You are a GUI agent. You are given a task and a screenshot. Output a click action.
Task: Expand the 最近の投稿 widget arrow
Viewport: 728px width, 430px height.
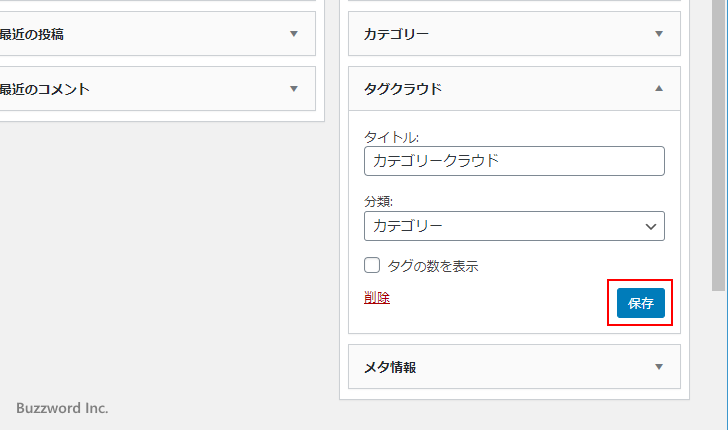pos(294,34)
